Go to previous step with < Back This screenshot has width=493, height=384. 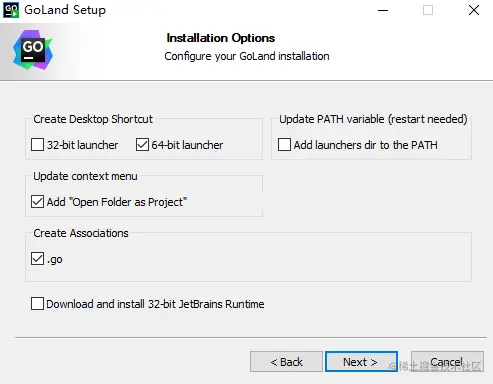(x=286, y=362)
